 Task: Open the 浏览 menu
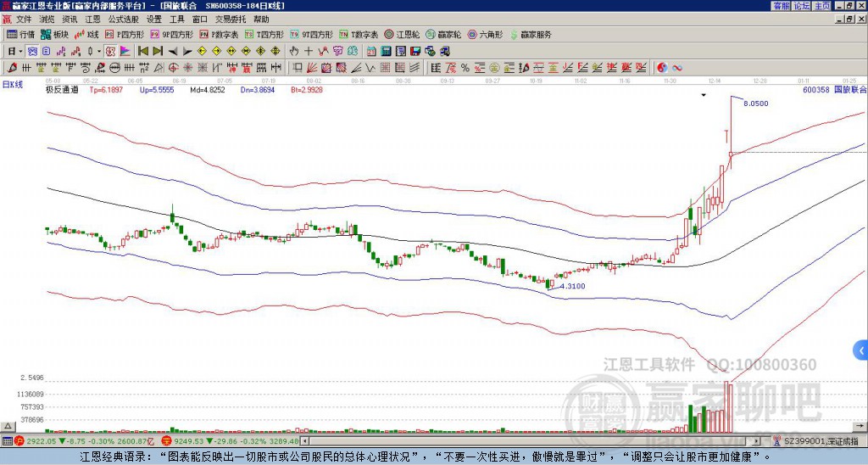pyautogui.click(x=47, y=20)
